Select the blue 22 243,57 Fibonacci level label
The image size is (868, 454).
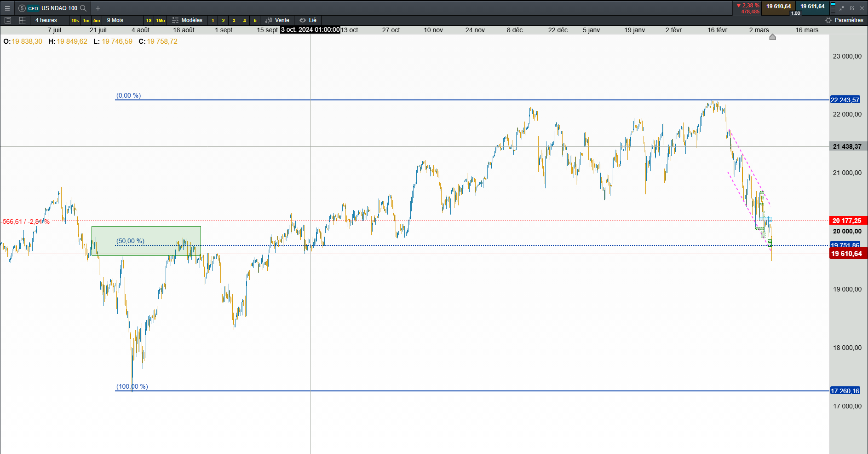click(845, 100)
